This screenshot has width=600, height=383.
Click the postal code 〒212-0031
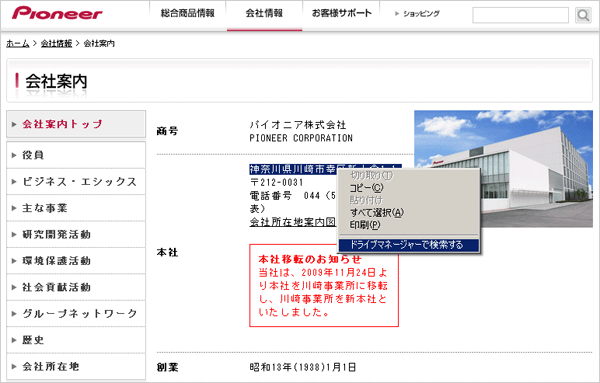click(276, 183)
